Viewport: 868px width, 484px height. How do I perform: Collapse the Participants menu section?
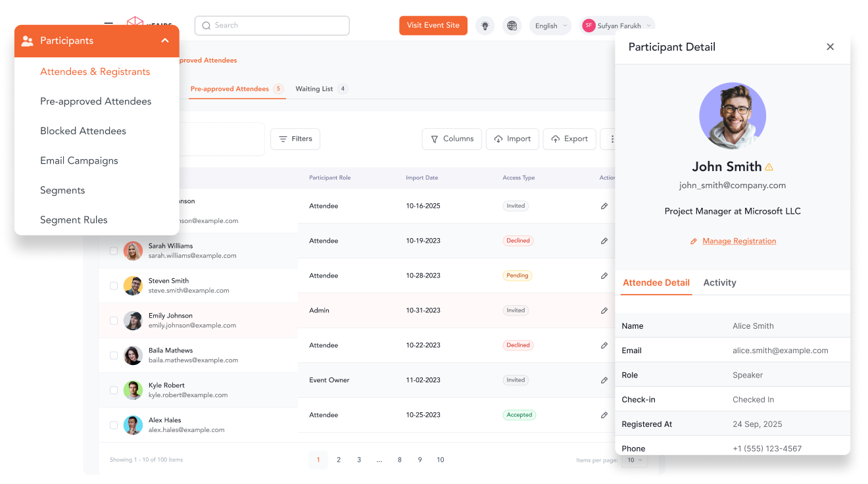(x=165, y=41)
